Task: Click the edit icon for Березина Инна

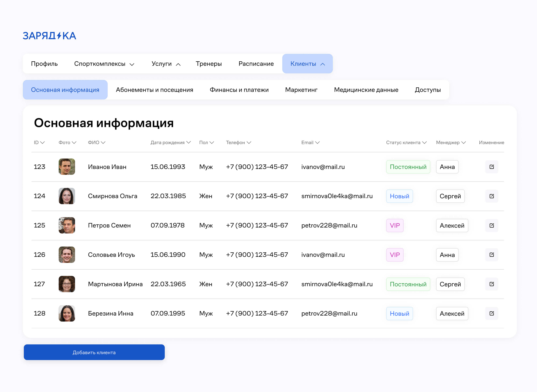Action: (x=492, y=313)
